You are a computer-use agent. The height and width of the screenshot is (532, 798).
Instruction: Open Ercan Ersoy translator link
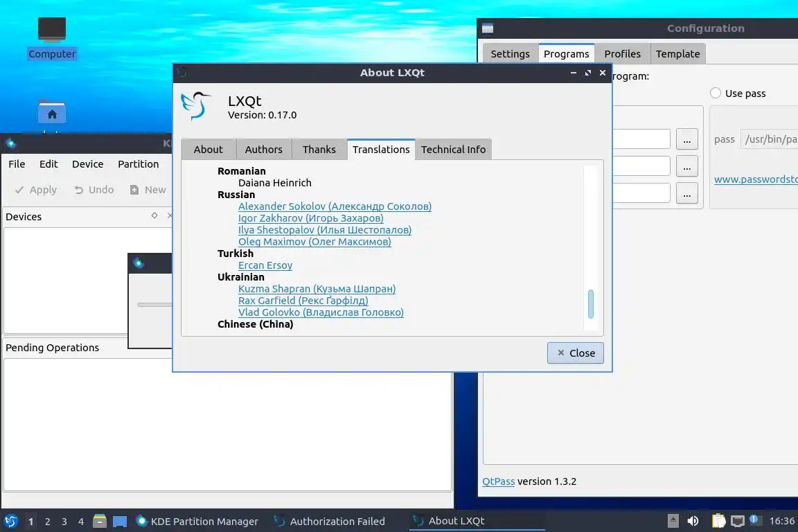(x=265, y=265)
